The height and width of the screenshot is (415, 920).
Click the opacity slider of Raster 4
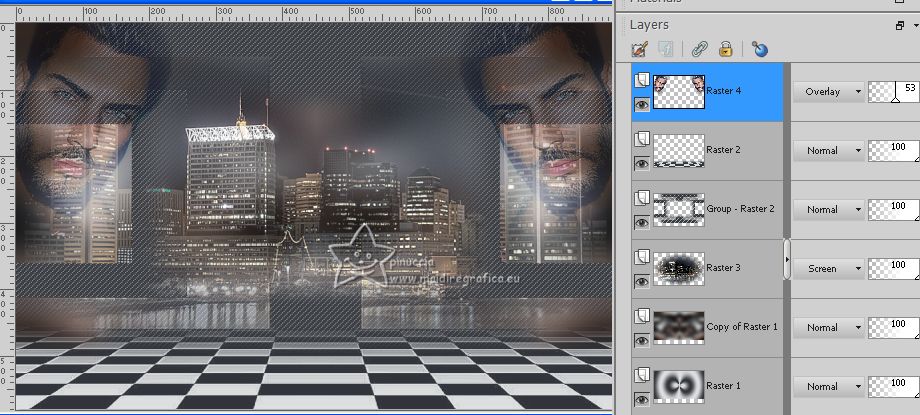tap(894, 92)
